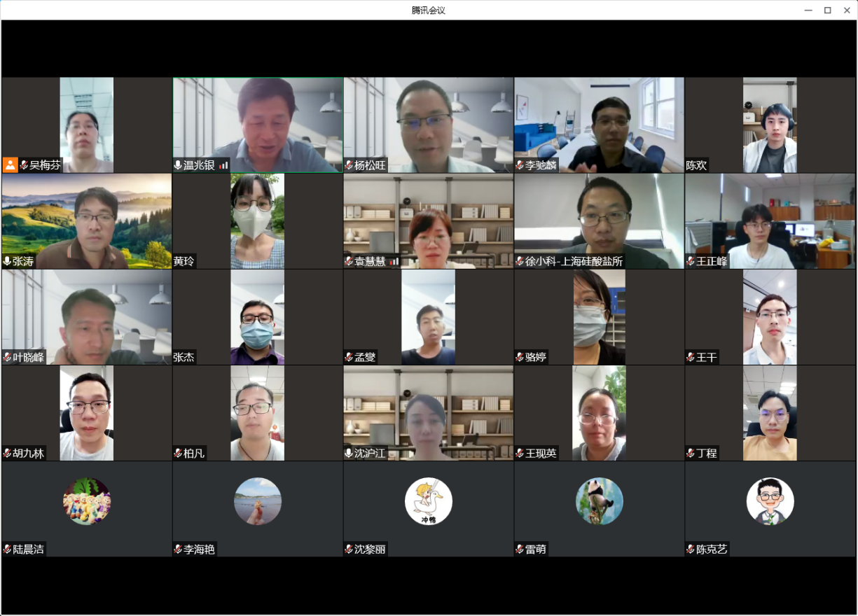Click 骆婷's muted microphone icon
The width and height of the screenshot is (858, 616).
pyautogui.click(x=520, y=357)
